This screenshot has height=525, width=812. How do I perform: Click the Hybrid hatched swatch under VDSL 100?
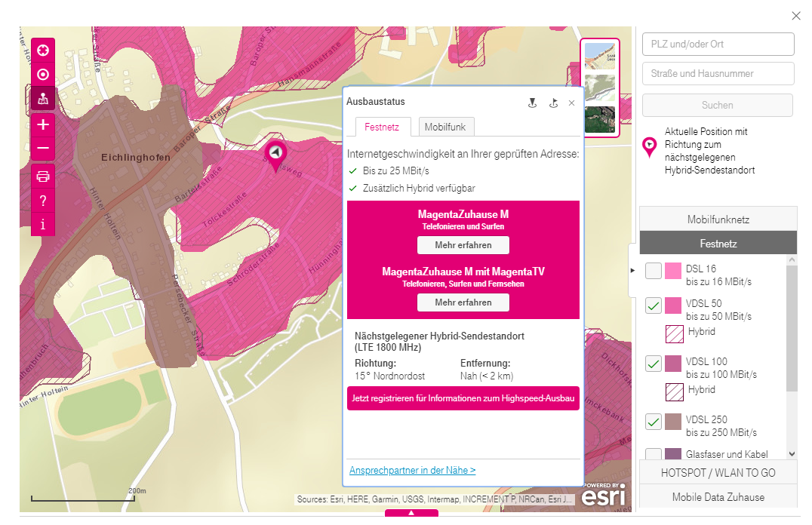tap(674, 392)
